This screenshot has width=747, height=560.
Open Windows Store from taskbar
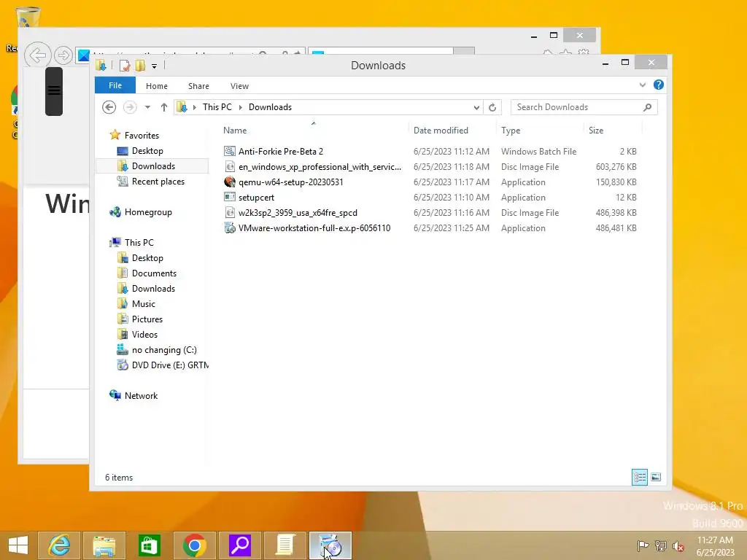[149, 545]
